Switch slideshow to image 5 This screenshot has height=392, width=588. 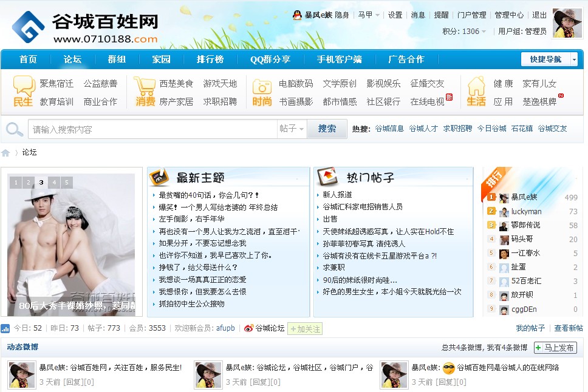(x=67, y=183)
